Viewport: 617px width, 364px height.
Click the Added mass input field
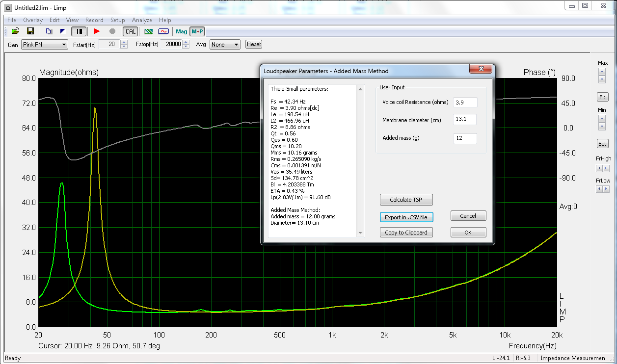465,138
